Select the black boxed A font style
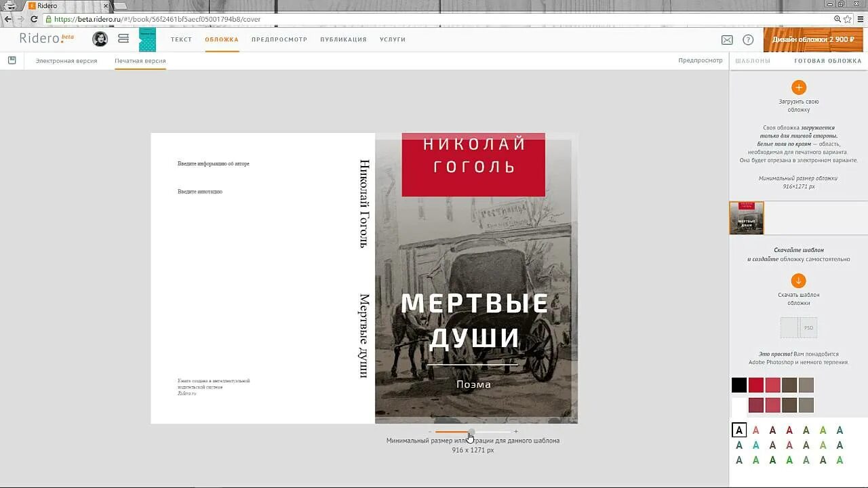The height and width of the screenshot is (488, 868). [739, 430]
